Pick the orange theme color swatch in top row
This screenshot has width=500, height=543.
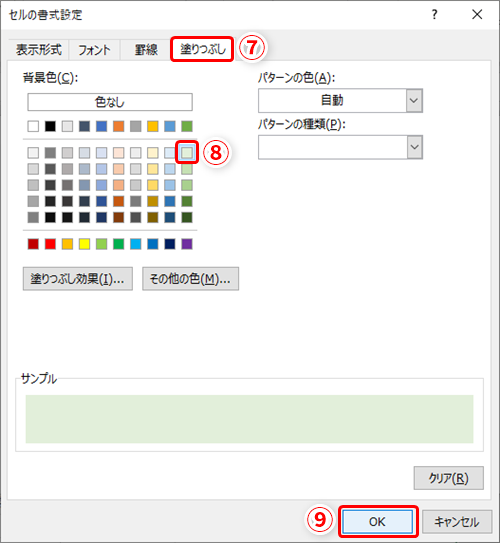(118, 126)
